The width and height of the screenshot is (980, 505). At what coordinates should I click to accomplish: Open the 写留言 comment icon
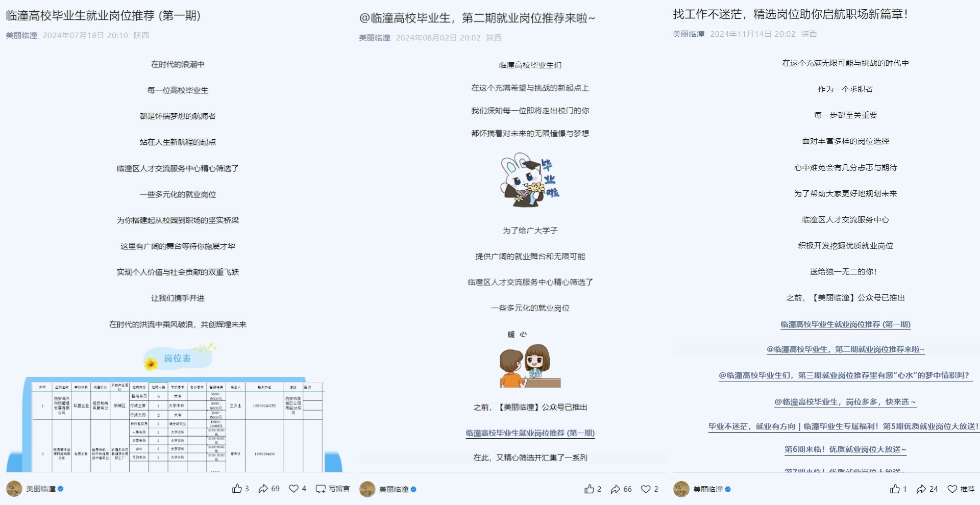(x=321, y=489)
